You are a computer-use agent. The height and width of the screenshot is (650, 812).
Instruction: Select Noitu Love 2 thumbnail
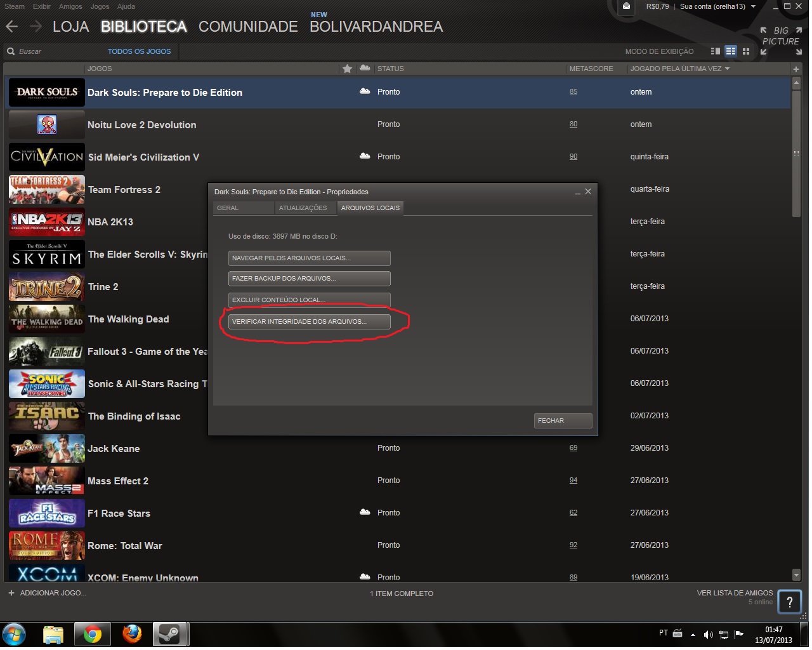point(47,125)
